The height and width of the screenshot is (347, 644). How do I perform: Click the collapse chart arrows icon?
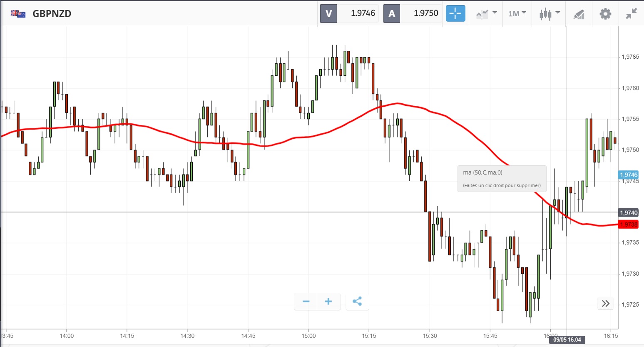(x=631, y=14)
